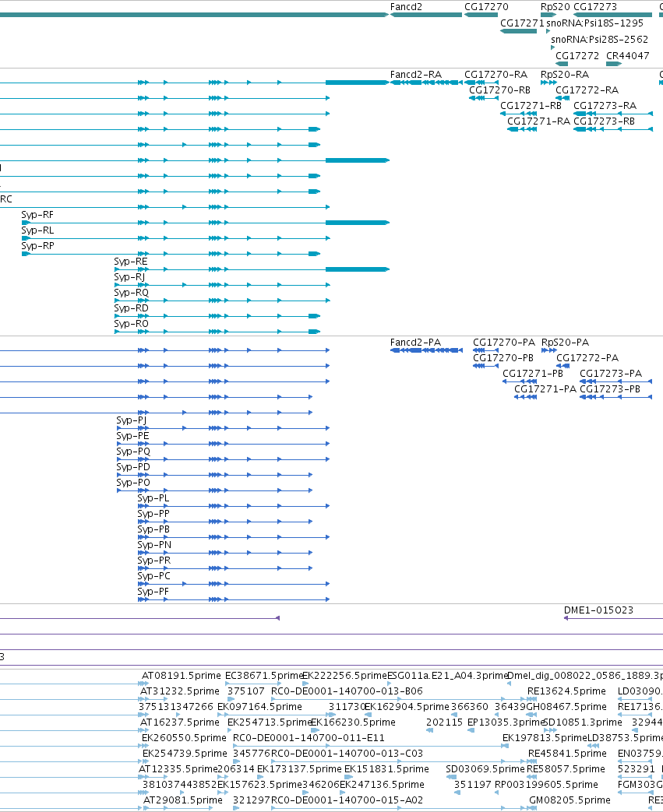
Task: Click the Syp-RE transcript label
Action: point(131,262)
